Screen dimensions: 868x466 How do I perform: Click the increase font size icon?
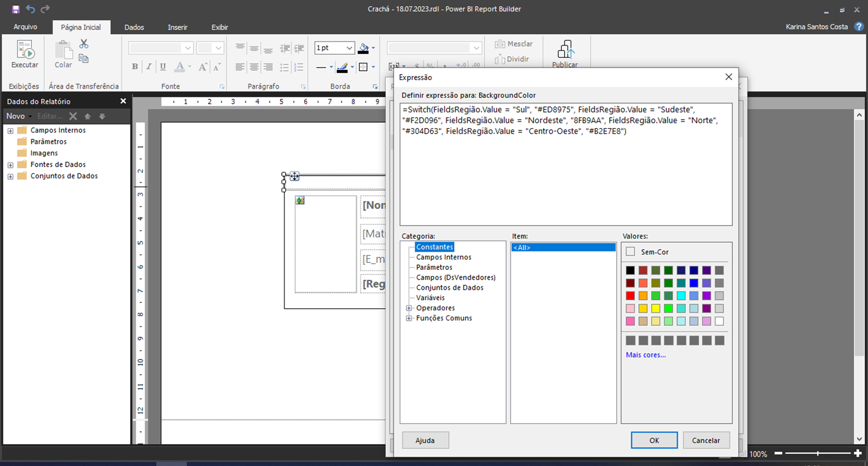(x=202, y=67)
